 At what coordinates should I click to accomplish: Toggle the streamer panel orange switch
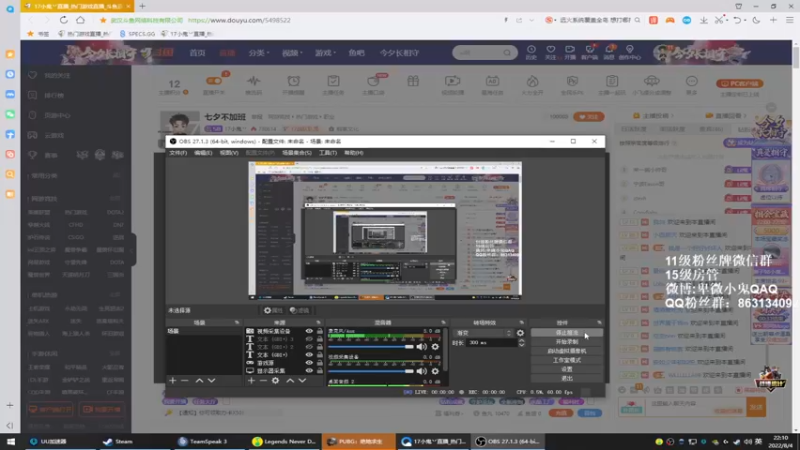[x=214, y=81]
